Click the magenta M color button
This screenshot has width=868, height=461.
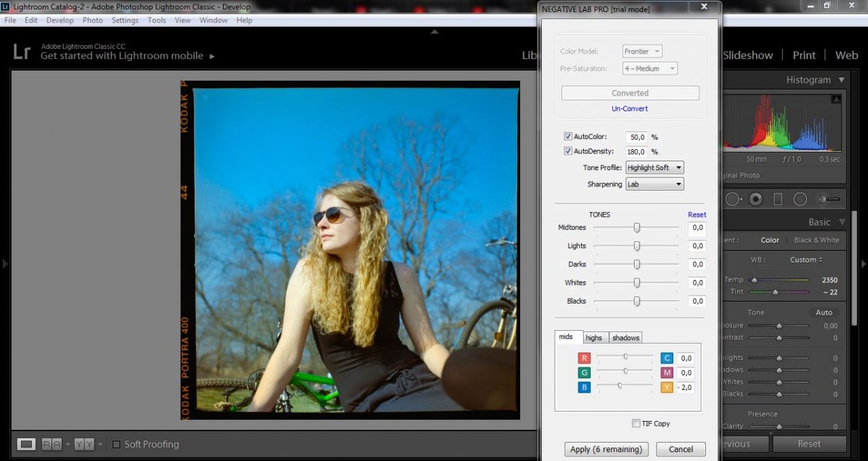[x=667, y=373]
